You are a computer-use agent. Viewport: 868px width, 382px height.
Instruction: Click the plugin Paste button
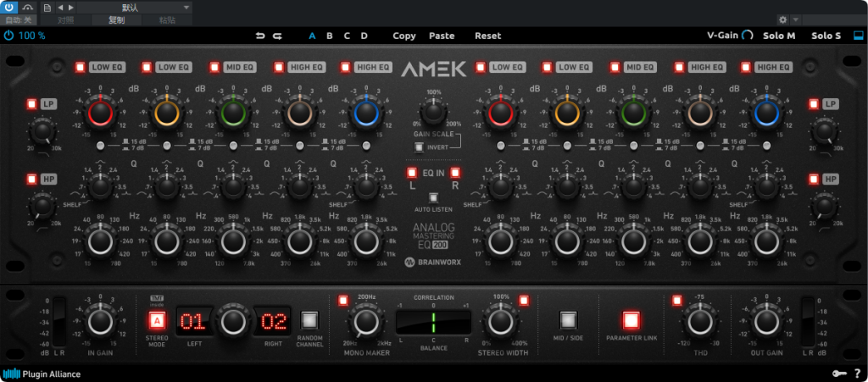[x=442, y=36]
